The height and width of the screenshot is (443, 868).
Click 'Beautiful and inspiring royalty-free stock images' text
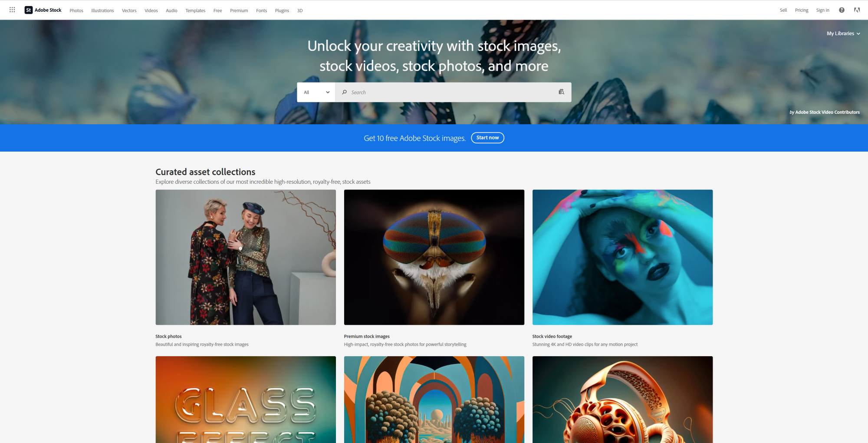[202, 344]
